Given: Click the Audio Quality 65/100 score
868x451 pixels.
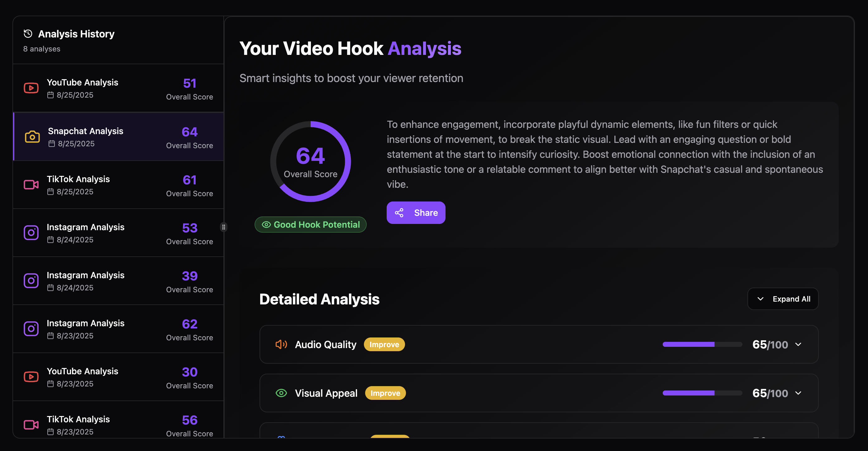Looking at the screenshot, I should [x=770, y=345].
